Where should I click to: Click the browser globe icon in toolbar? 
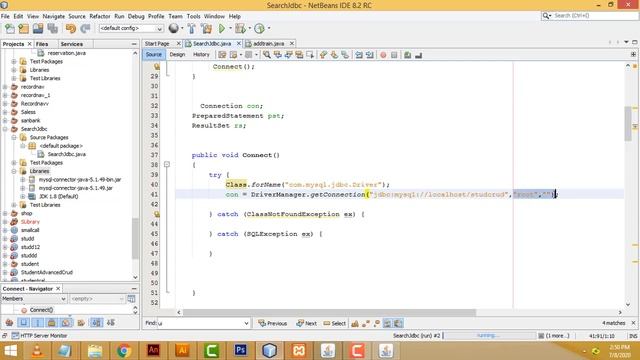173,28
